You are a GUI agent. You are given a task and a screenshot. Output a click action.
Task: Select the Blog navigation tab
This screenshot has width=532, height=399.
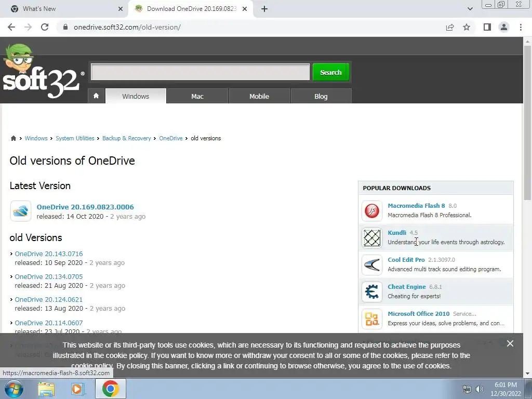321,96
